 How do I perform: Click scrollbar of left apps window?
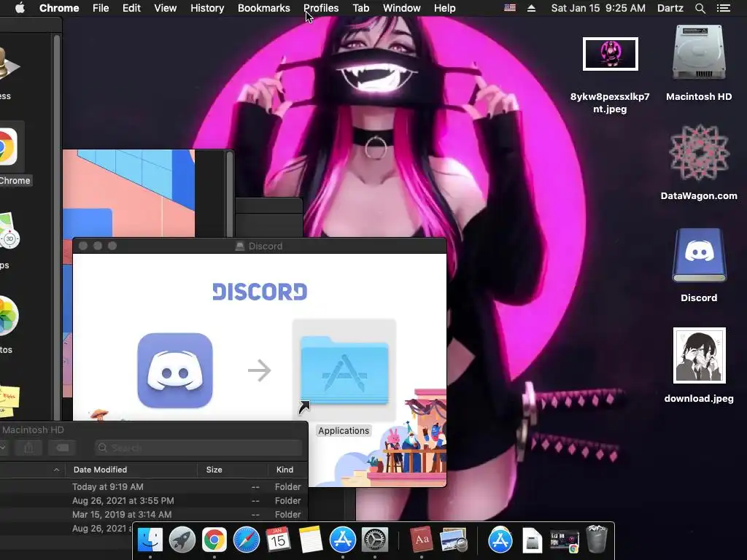(57, 227)
